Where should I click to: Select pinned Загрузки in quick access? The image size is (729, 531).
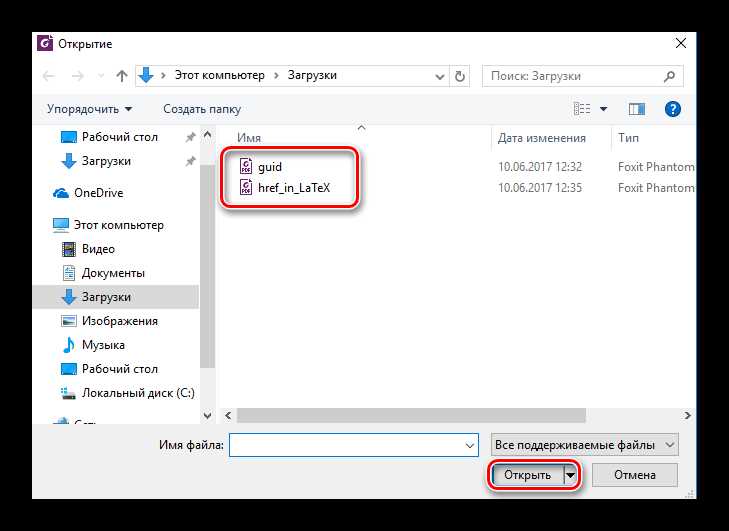coord(106,161)
